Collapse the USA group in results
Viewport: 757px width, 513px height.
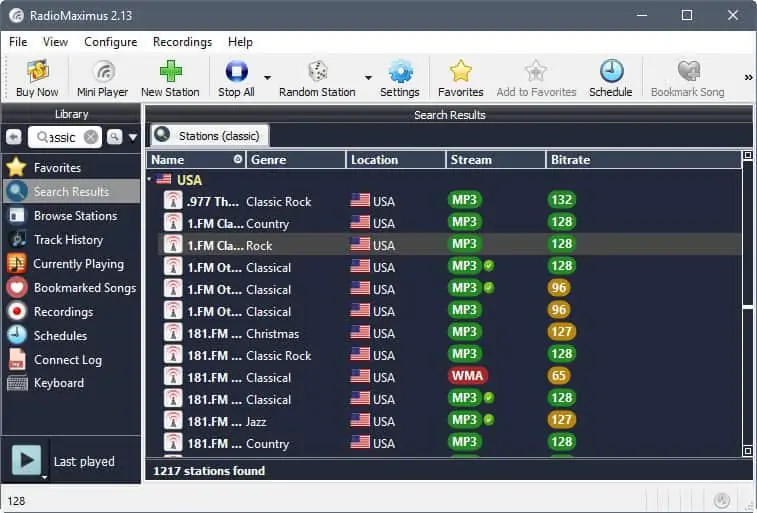coord(150,180)
